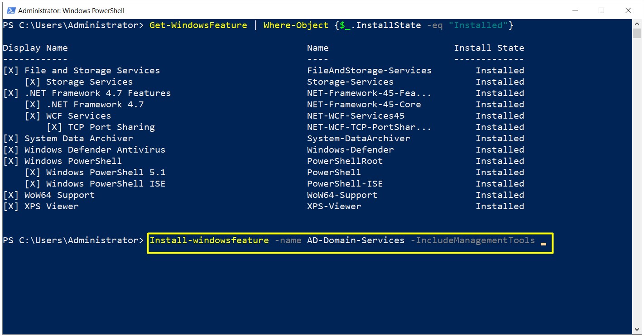The width and height of the screenshot is (644, 336).
Task: Click the '[X] WCF Services' display name
Action: pos(68,116)
